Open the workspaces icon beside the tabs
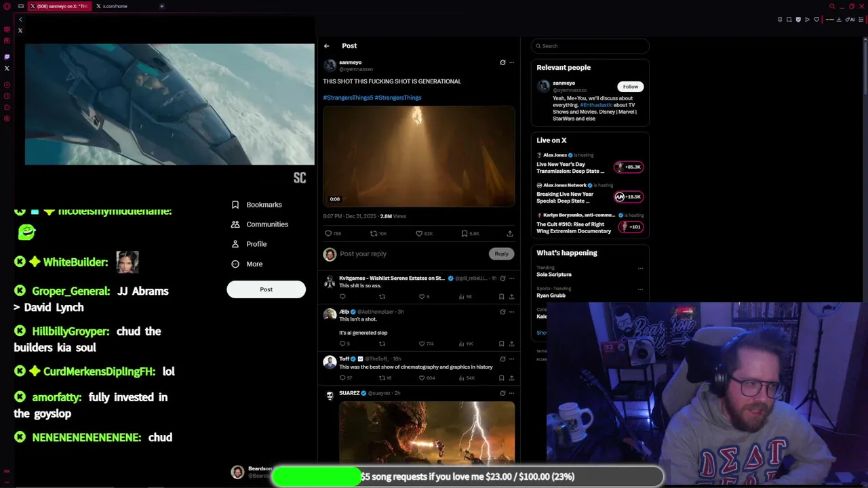 [x=20, y=6]
